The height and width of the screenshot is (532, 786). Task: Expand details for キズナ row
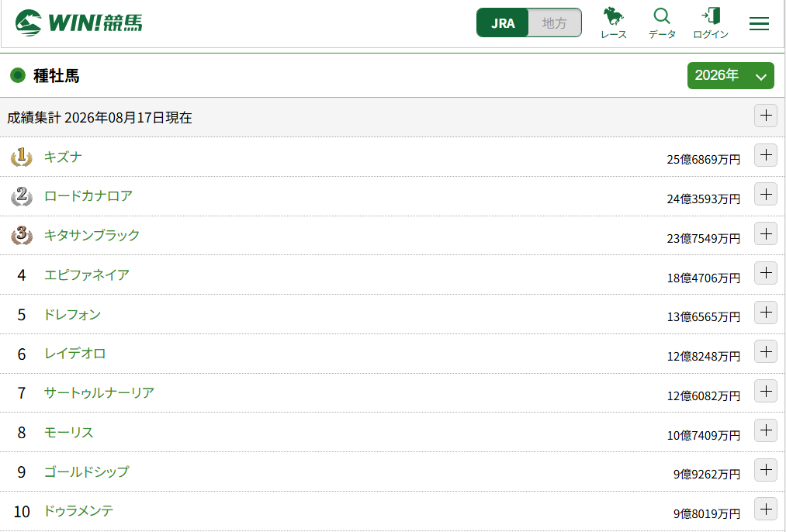click(766, 155)
